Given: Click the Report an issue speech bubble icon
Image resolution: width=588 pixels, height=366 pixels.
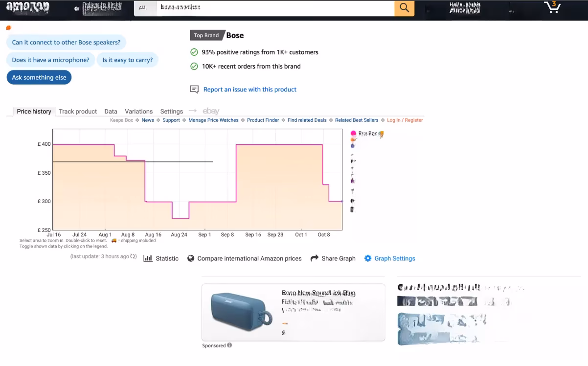Looking at the screenshot, I should point(194,89).
